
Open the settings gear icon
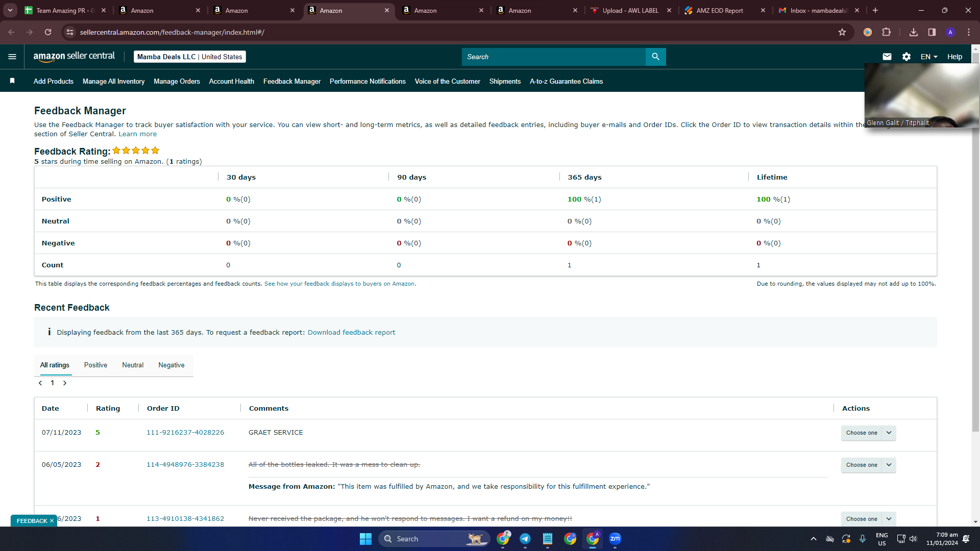point(906,57)
